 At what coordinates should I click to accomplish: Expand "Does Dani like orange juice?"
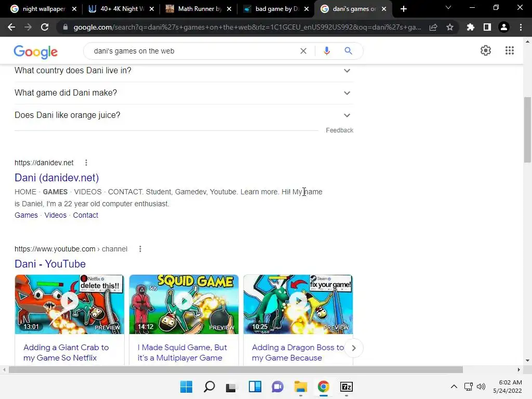tap(184, 115)
